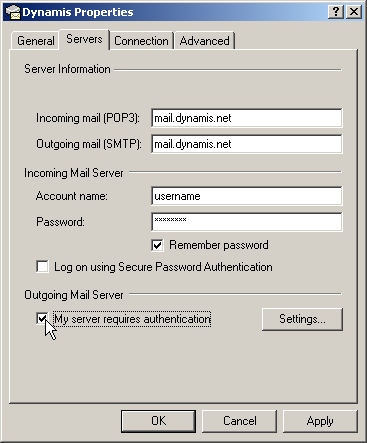Click inside the Account name field
Screen dimensions: 367x443
247,196
